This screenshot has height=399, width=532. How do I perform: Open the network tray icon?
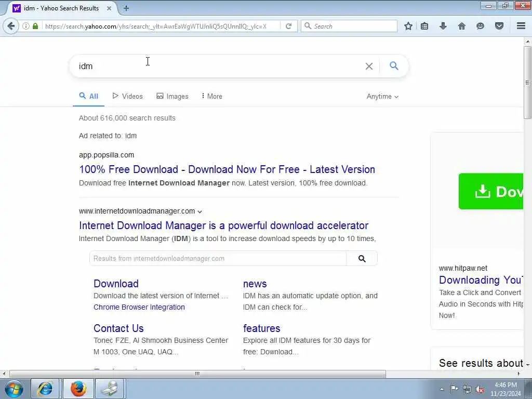pyautogui.click(x=467, y=389)
